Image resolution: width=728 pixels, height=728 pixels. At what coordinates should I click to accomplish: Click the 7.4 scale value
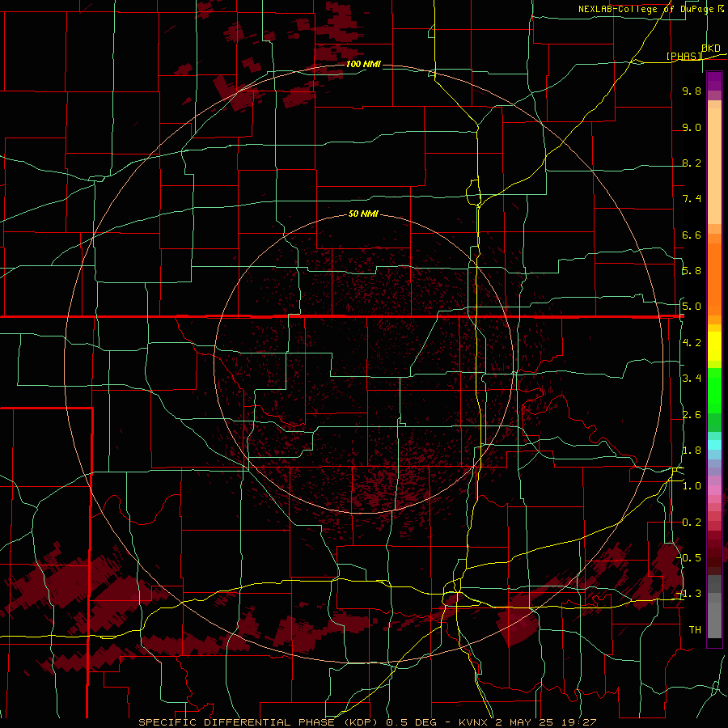692,199
